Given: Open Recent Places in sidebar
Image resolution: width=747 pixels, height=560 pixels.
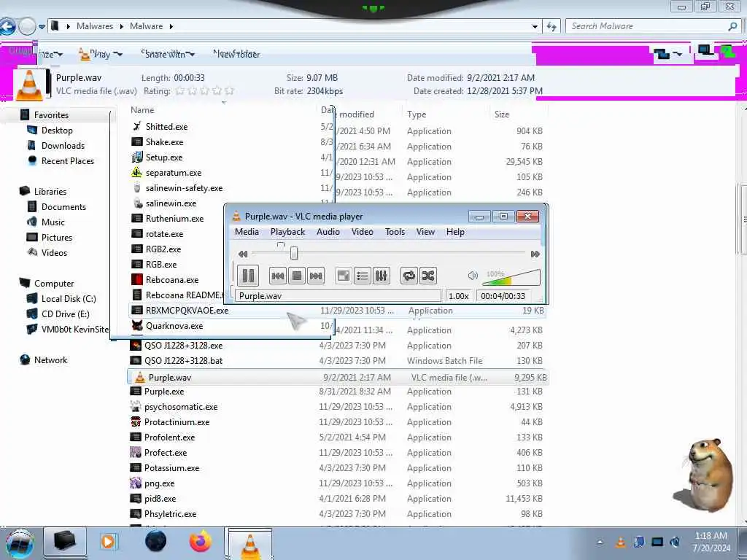Looking at the screenshot, I should (67, 161).
